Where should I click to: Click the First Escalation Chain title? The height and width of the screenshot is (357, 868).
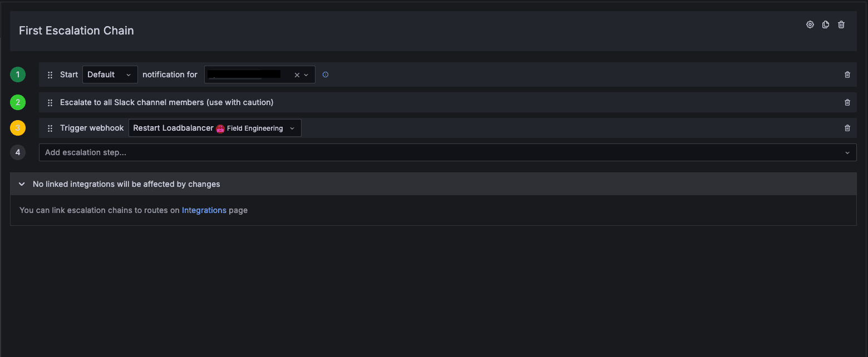[x=76, y=31]
